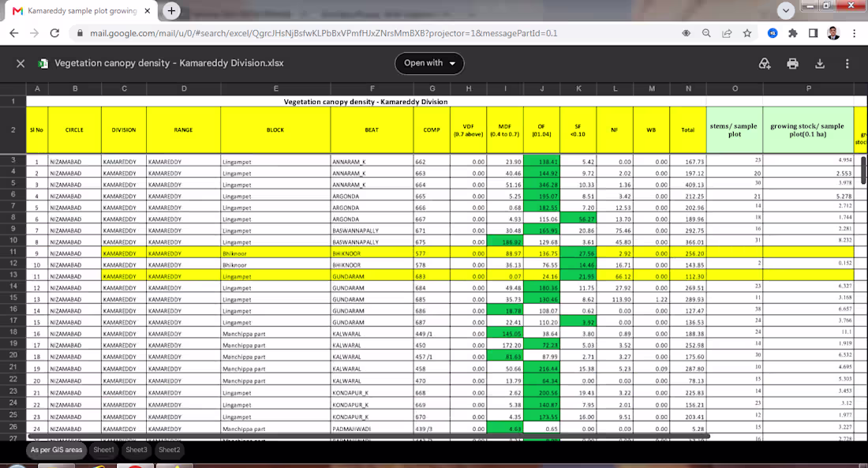Click the 'DIVISION' header cell
Screen dimensions: 868x468
124,129
